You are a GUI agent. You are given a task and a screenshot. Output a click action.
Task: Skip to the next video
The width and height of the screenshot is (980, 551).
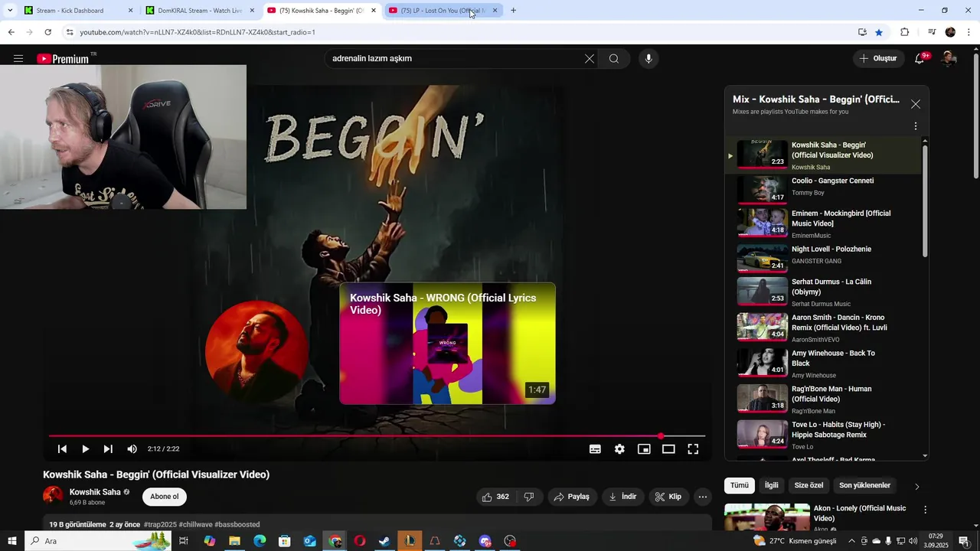tap(108, 449)
